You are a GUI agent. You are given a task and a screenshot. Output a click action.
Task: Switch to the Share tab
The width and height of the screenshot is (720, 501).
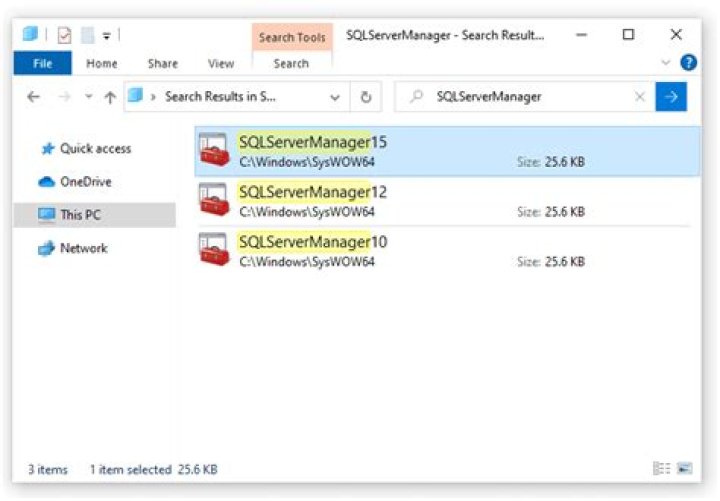click(163, 63)
